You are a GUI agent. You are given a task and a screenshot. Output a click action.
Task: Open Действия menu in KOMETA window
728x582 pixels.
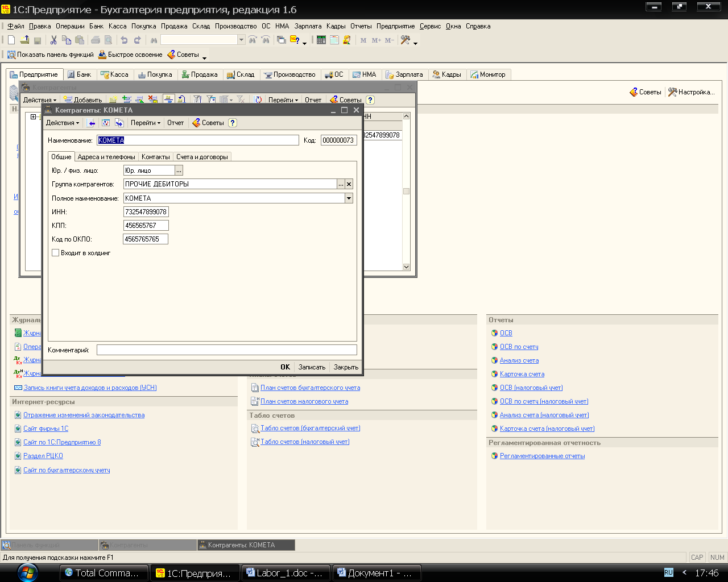[x=63, y=123]
